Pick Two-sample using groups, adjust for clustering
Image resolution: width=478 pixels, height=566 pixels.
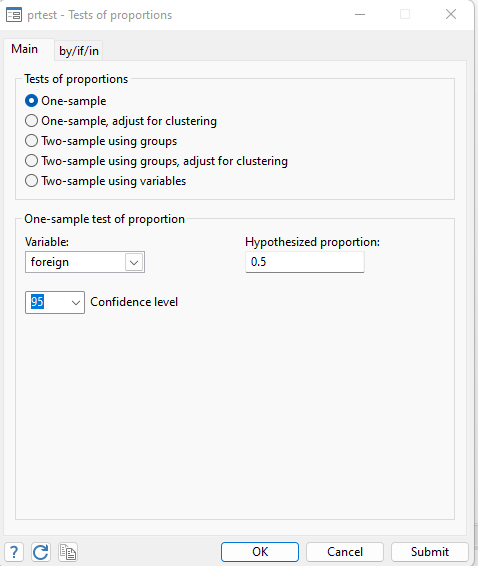[x=31, y=161]
